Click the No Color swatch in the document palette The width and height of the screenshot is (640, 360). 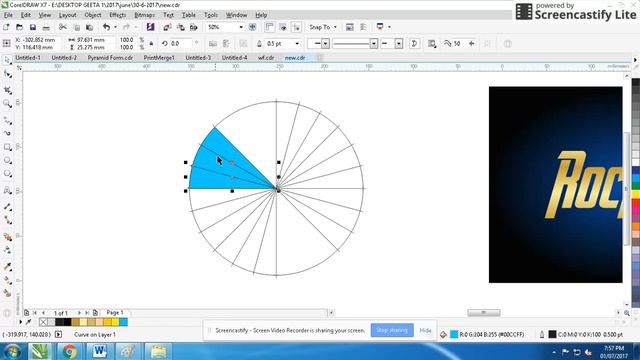click(x=43, y=322)
